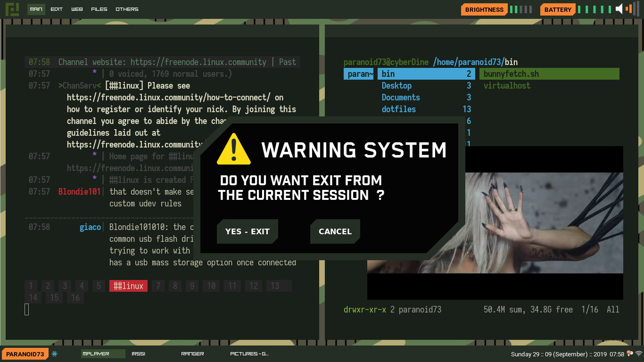Viewport: 644px width, 362px height.
Task: Switch to the MAIN workspace
Action: point(36,9)
